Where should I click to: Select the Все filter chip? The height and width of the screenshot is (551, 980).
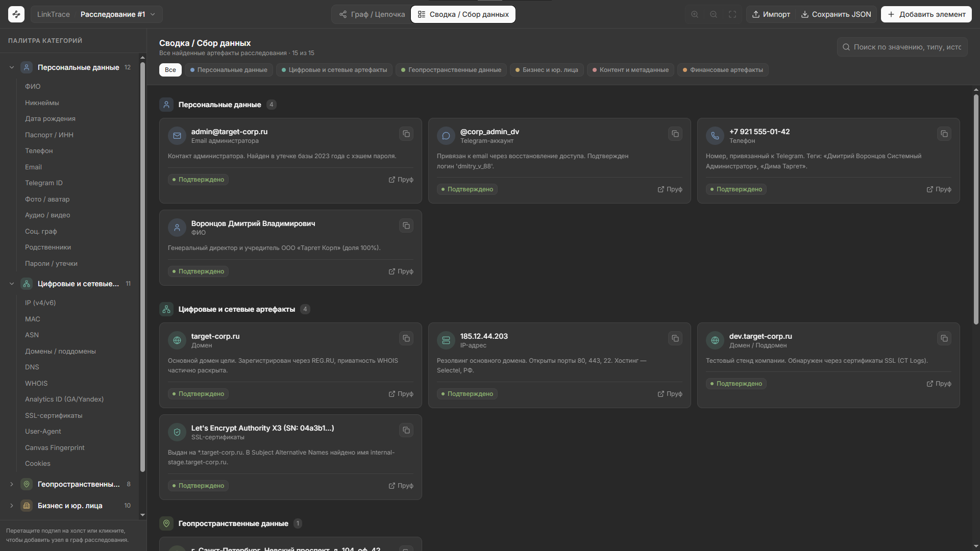pos(170,70)
